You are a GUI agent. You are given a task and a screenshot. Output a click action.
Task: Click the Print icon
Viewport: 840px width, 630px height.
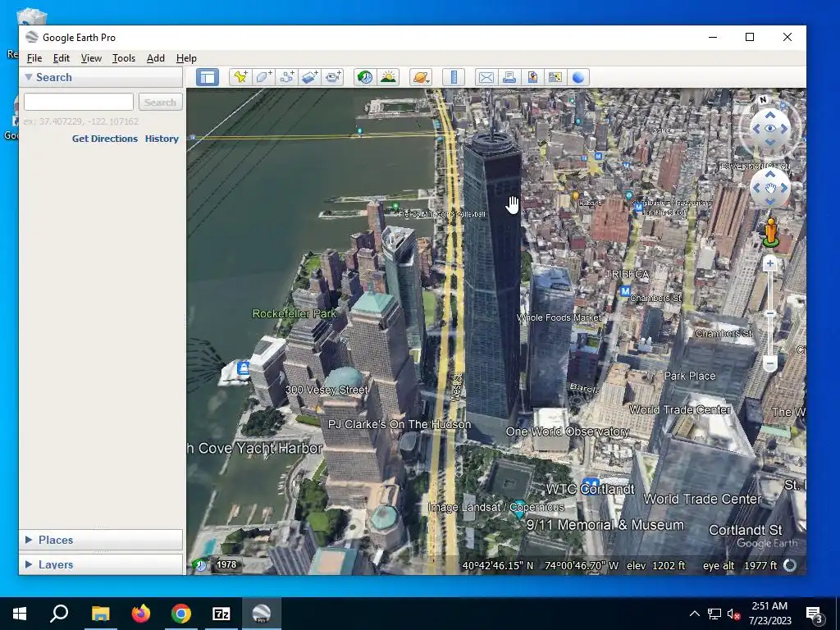(x=509, y=77)
